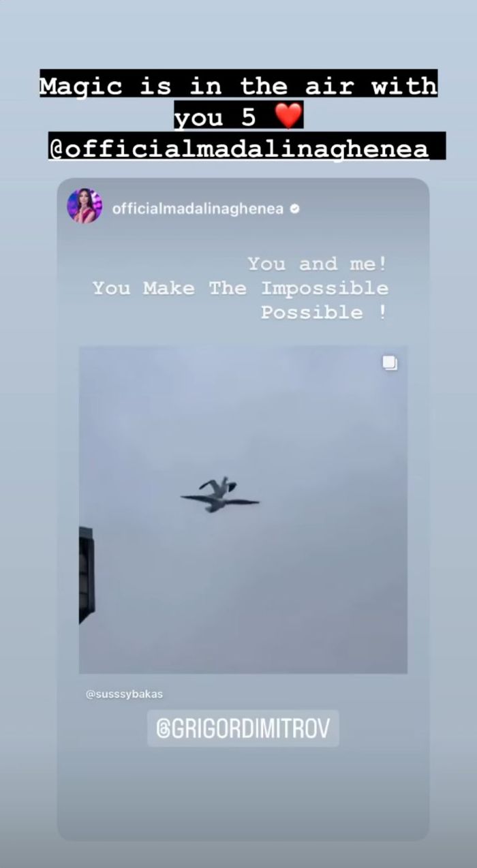Click the @ symbol in GRIGORDIMITROV sticker

click(x=164, y=729)
